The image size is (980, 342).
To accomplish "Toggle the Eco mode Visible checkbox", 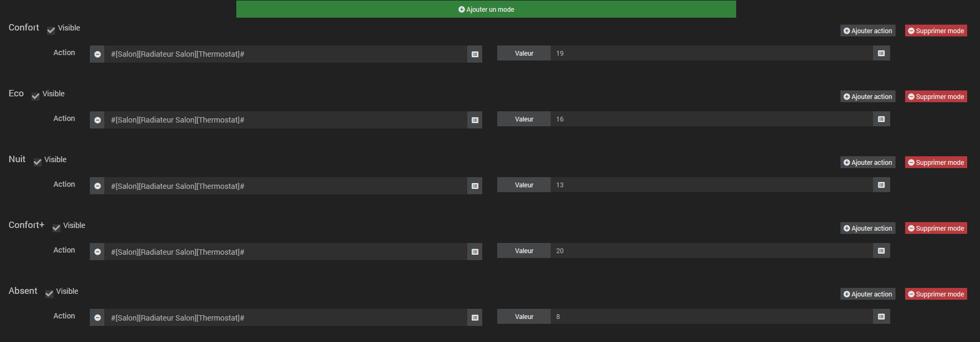I will point(36,96).
